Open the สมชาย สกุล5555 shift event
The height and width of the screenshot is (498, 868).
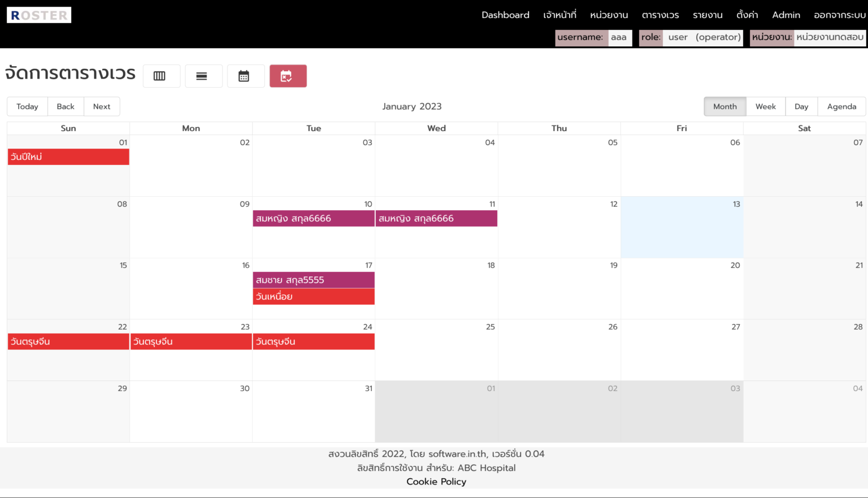(x=313, y=280)
